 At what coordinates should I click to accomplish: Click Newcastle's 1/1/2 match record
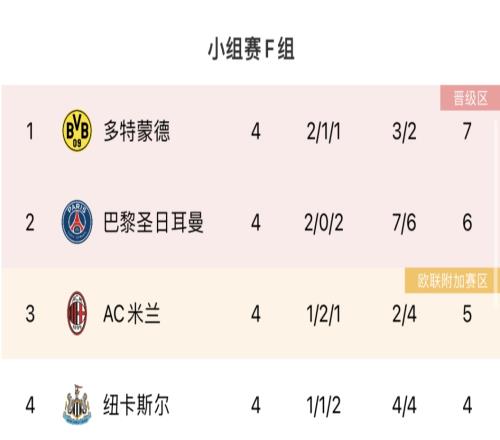pyautogui.click(x=324, y=406)
